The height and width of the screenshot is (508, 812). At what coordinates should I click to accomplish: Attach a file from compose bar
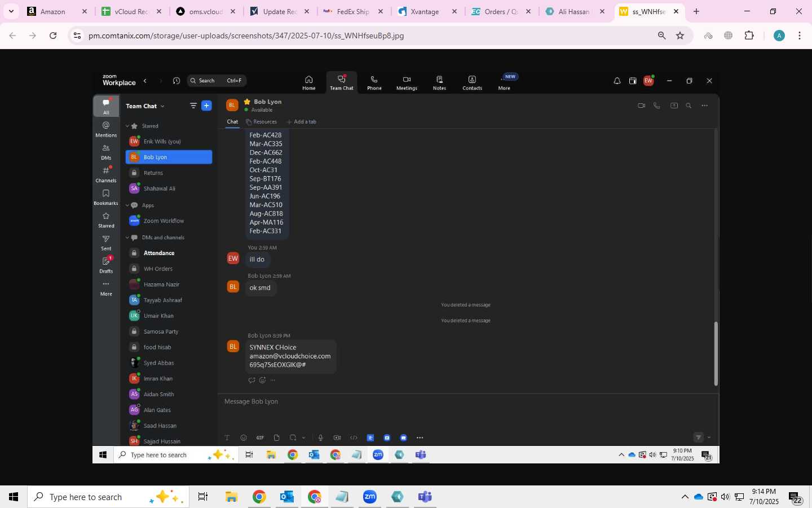(276, 438)
